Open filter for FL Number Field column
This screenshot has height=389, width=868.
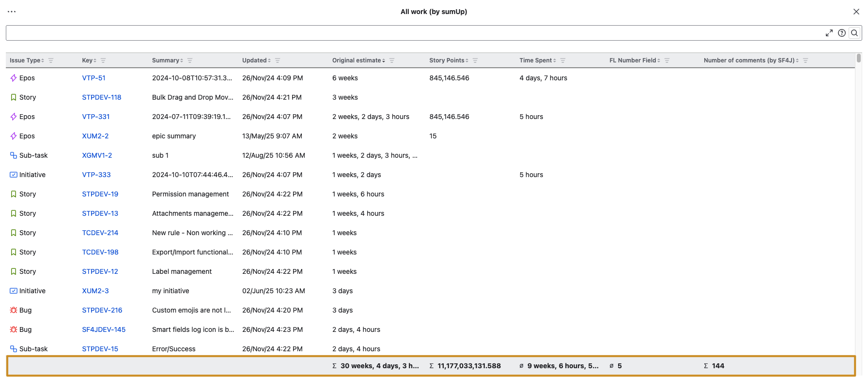pos(667,60)
